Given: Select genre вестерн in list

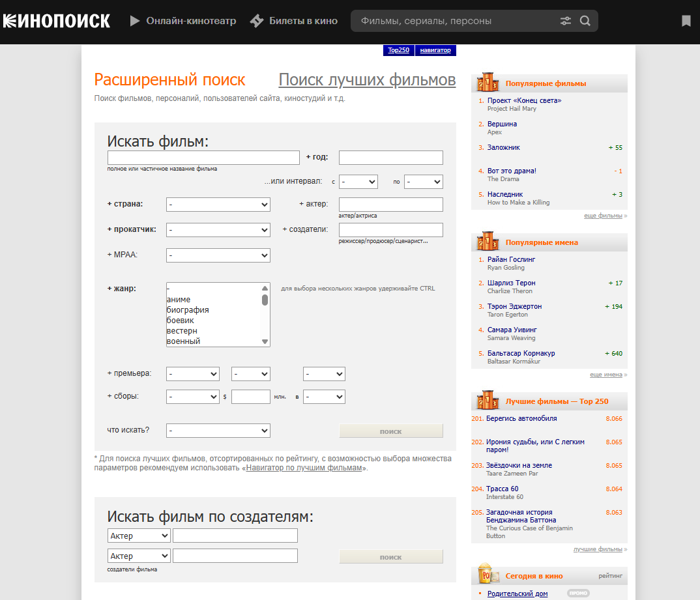Looking at the screenshot, I should coord(182,330).
